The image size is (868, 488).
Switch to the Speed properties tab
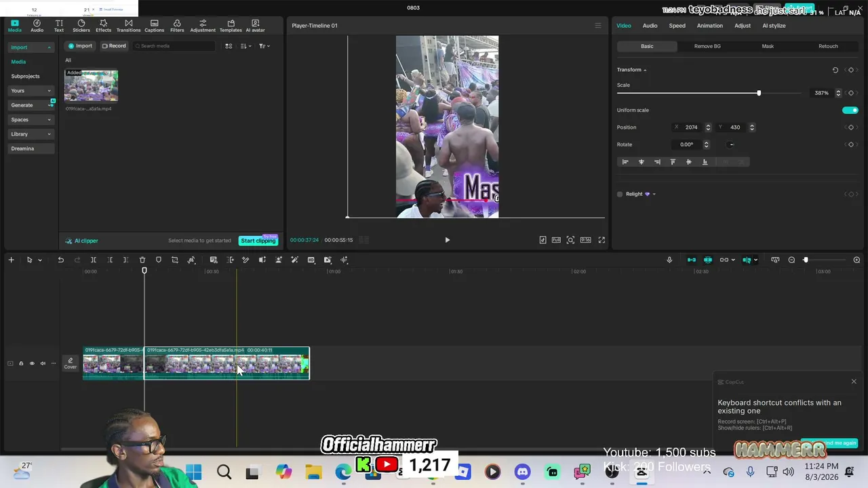[x=677, y=26]
